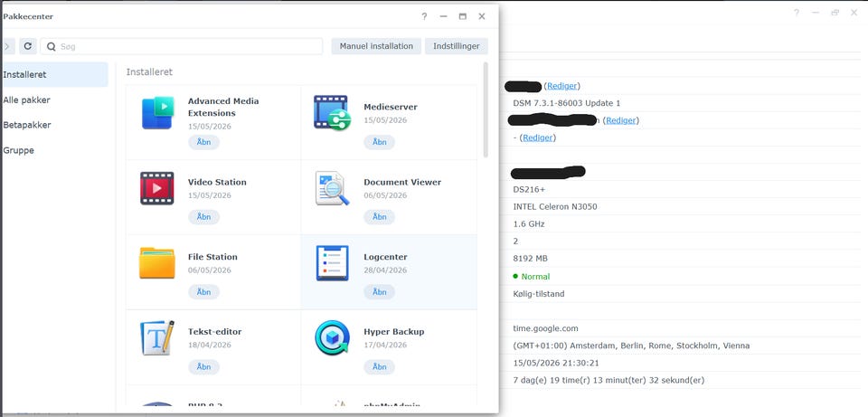This screenshot has height=417, width=868.
Task: Open Tekst-editor with its Åbn button
Action: pos(203,366)
